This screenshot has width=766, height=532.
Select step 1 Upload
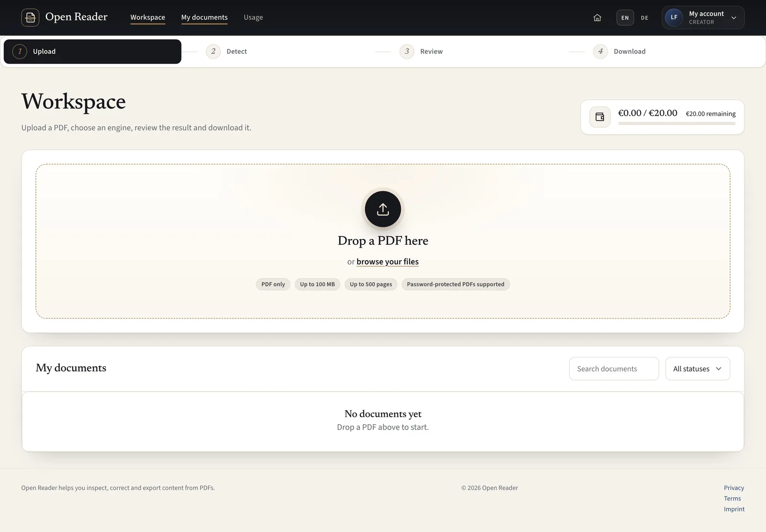pyautogui.click(x=92, y=51)
